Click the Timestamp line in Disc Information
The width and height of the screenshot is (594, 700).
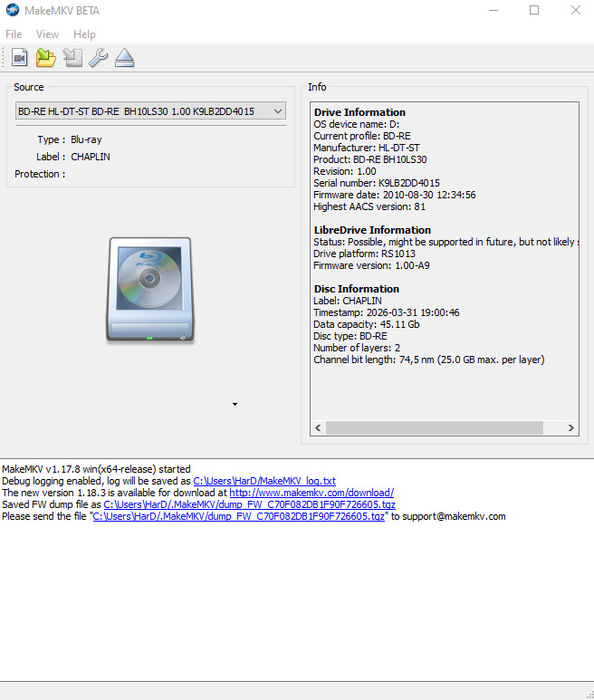386,312
